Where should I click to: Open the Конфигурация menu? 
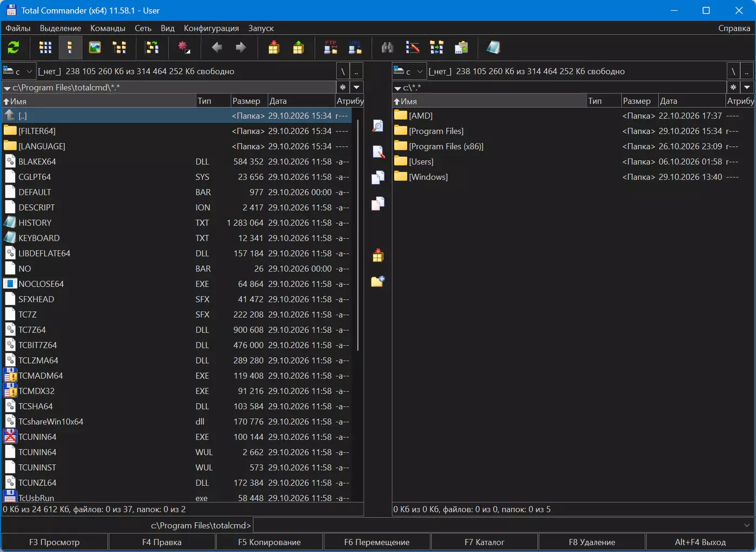tap(211, 28)
